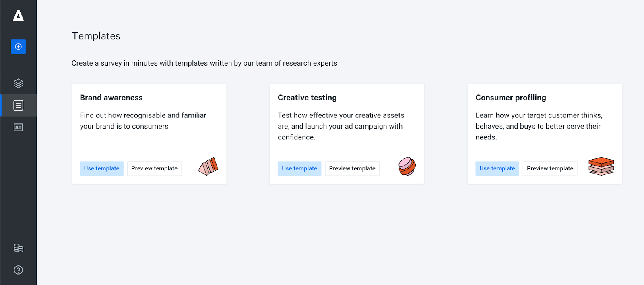Use the Consumer profiling template
Viewport: 644px width, 285px height.
pos(497,168)
